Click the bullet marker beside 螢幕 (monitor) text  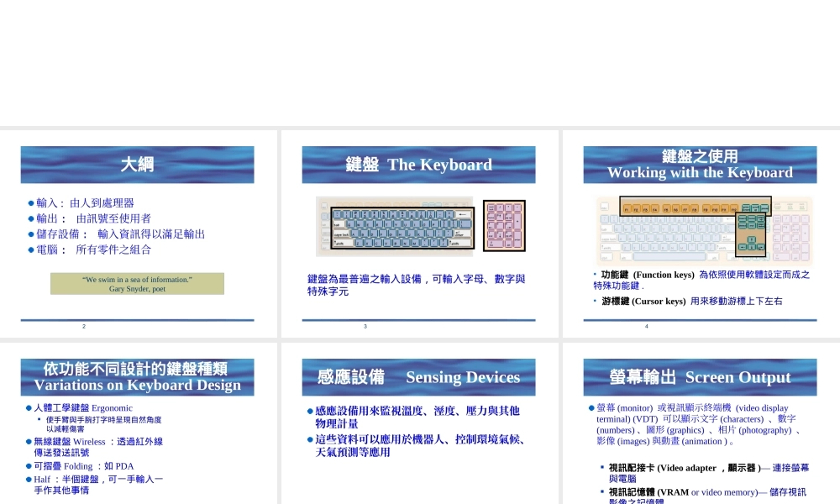[x=591, y=408]
